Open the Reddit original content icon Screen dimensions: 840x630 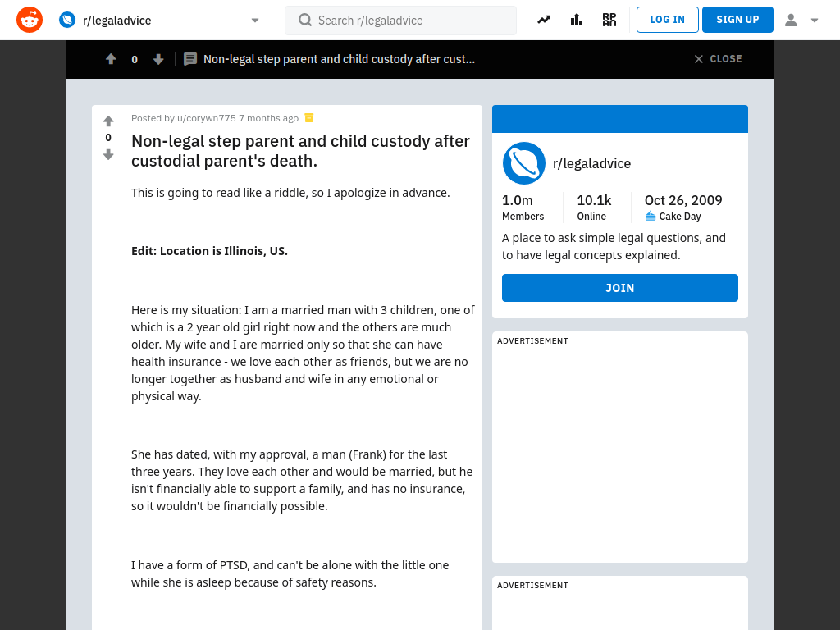[x=609, y=20]
